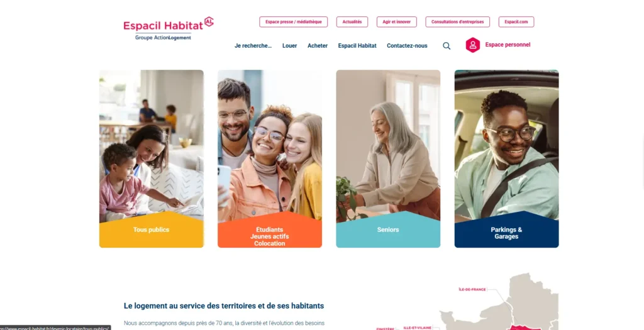Select the Etudiants Jeunes actifs Colocation card

tap(270, 159)
